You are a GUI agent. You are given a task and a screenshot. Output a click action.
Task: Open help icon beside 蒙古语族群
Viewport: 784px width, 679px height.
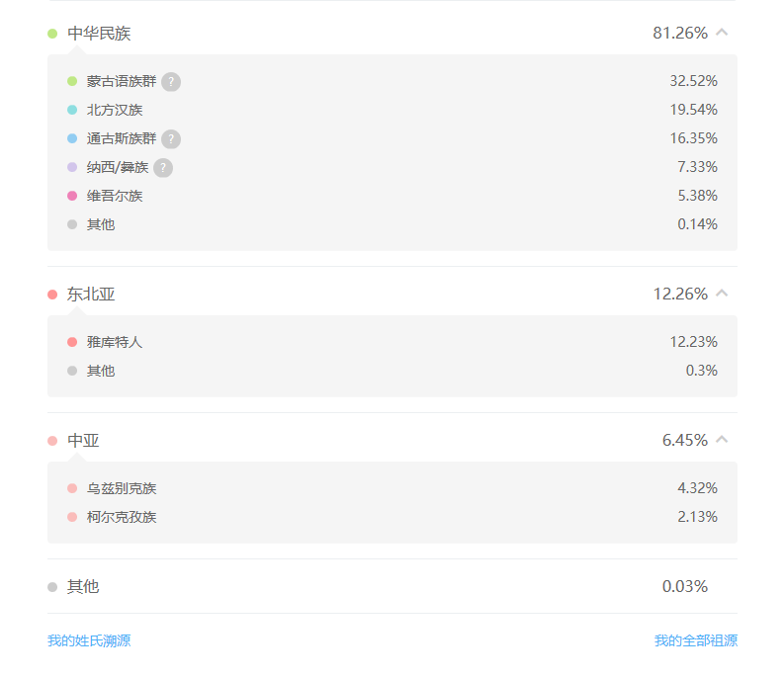[171, 81]
